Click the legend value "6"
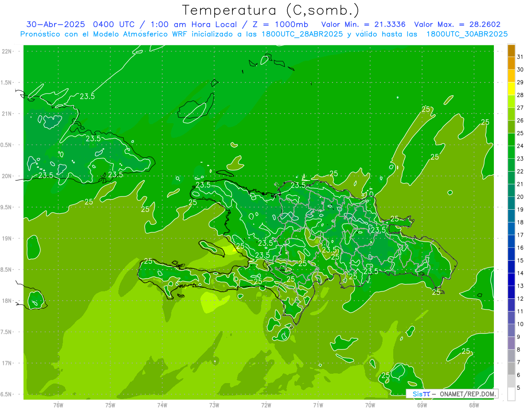Screen dimensions: 532x411 coord(519,375)
